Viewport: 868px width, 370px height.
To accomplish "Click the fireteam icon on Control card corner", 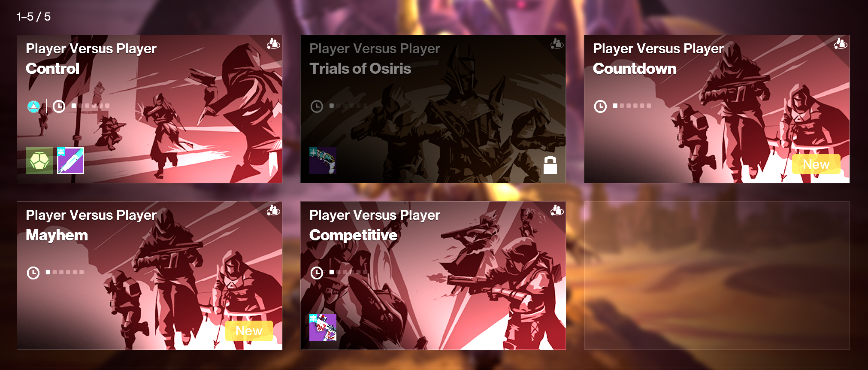I will [273, 43].
